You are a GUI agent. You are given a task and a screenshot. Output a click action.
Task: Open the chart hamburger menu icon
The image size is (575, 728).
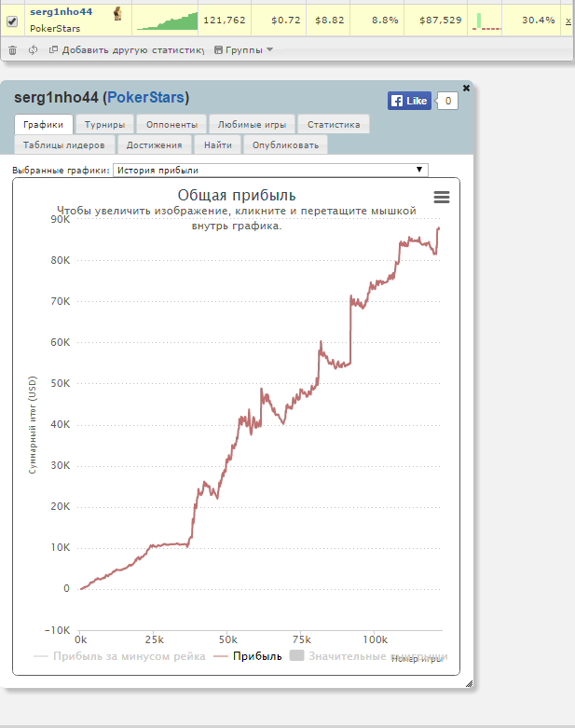coord(442,197)
